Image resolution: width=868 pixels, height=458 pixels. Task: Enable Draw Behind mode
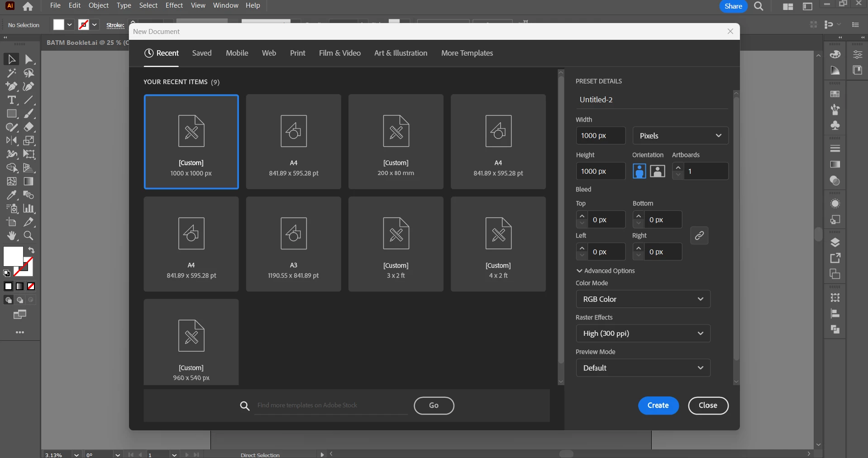(20, 300)
